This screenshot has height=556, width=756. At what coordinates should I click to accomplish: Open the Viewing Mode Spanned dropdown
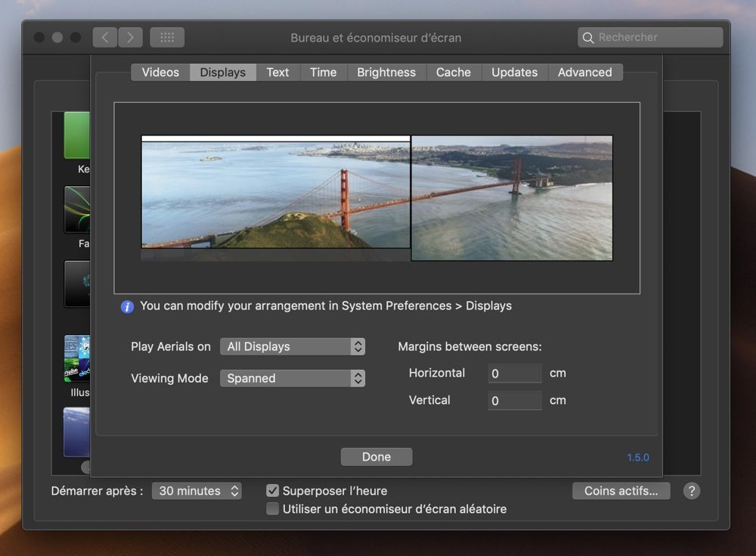coord(292,378)
